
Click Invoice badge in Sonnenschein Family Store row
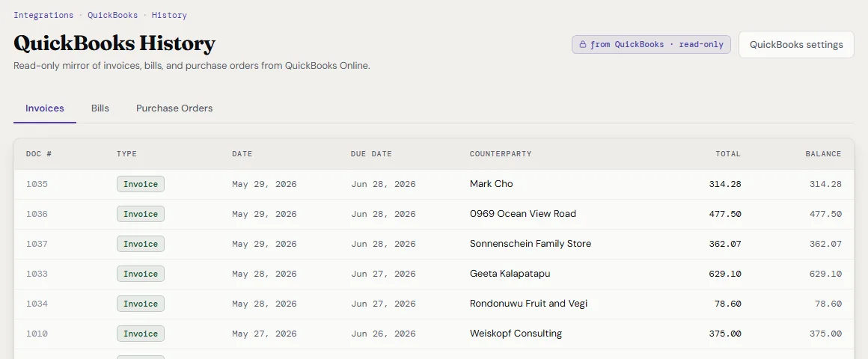point(141,244)
